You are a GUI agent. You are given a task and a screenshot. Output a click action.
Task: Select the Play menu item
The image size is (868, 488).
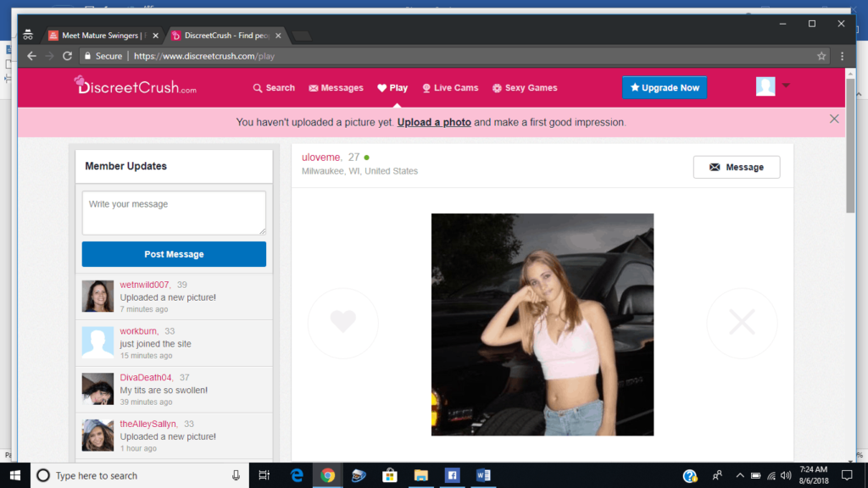(x=392, y=88)
